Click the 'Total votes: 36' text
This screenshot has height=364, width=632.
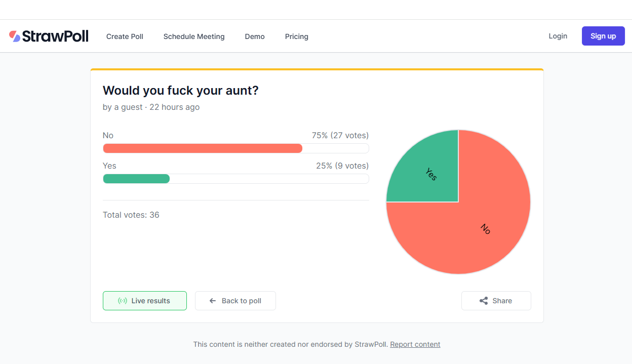pyautogui.click(x=131, y=215)
